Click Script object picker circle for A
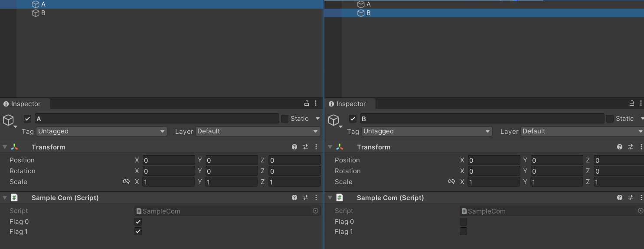This screenshot has height=249, width=644. [315, 211]
